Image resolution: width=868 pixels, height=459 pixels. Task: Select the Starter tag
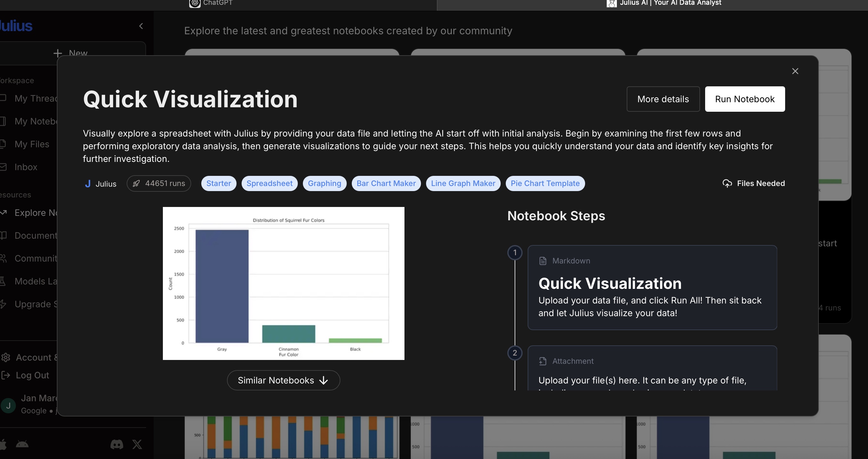[x=219, y=183]
